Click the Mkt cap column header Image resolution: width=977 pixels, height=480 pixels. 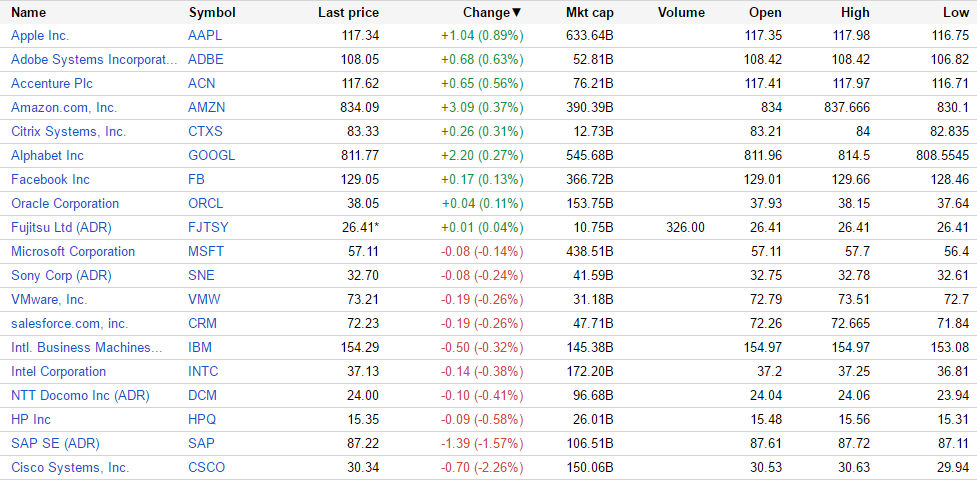click(x=589, y=12)
